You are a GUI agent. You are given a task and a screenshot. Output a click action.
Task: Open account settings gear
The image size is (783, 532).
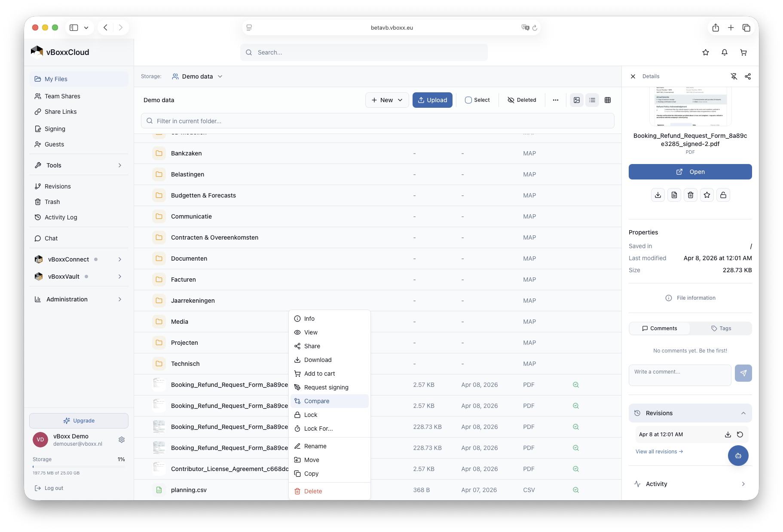point(122,440)
